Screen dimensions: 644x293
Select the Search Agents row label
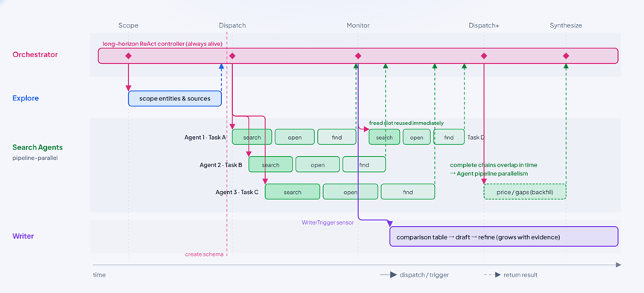[x=37, y=147]
